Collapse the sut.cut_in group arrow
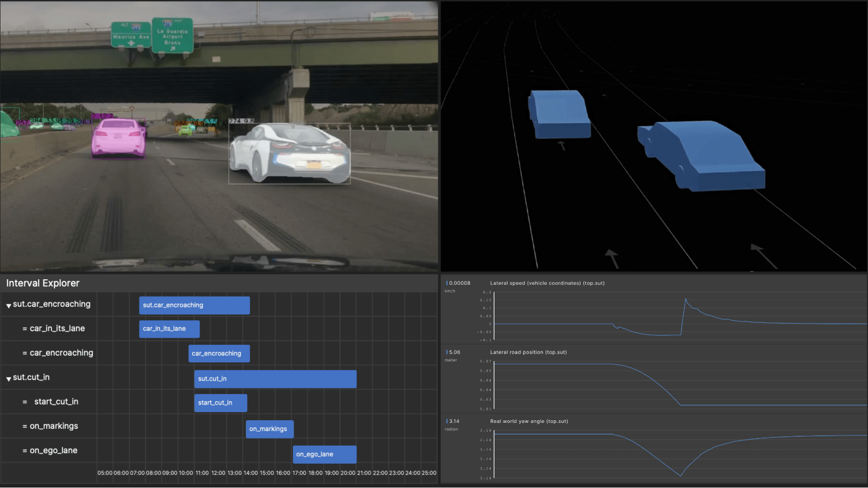868x488 pixels. pos(9,378)
